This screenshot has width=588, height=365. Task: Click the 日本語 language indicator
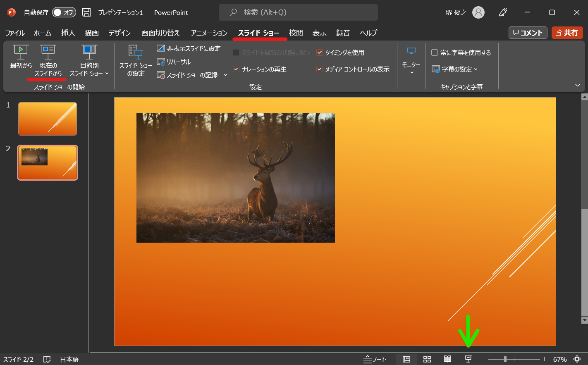point(69,359)
